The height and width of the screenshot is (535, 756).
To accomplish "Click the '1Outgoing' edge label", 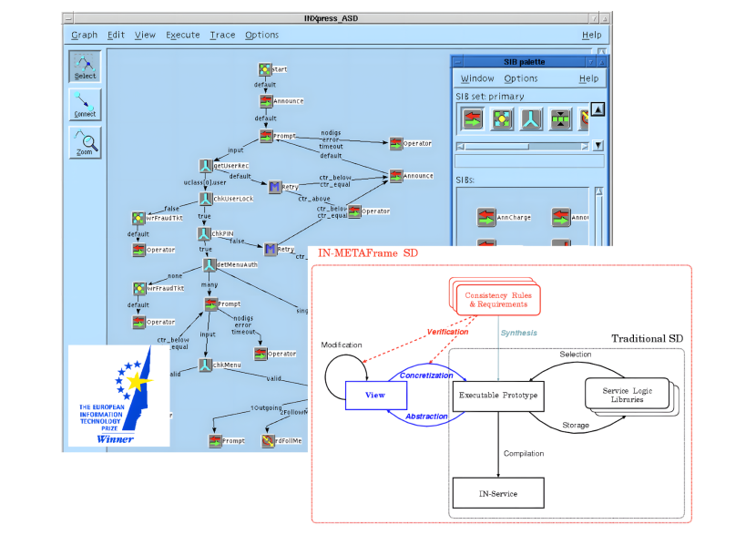I will (x=266, y=407).
